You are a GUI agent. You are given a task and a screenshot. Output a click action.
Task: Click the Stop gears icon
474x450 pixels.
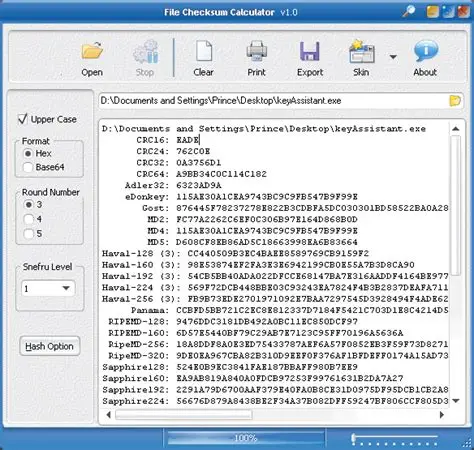tap(145, 51)
